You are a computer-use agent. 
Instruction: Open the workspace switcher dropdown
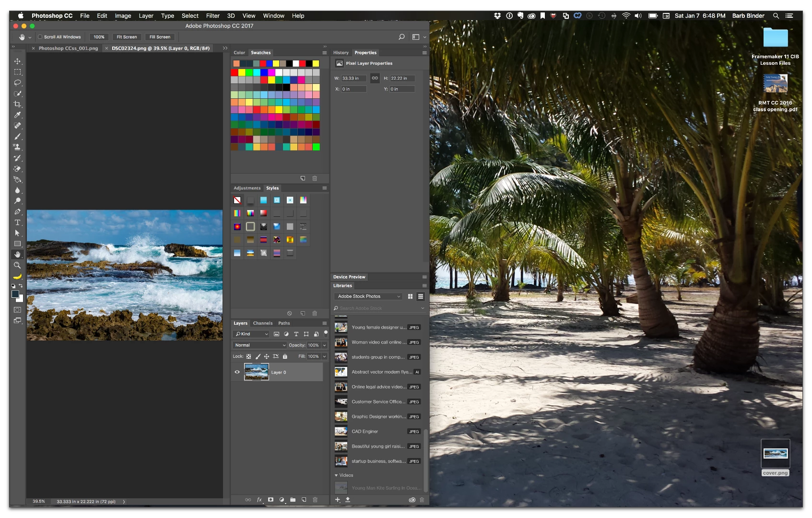(x=419, y=37)
